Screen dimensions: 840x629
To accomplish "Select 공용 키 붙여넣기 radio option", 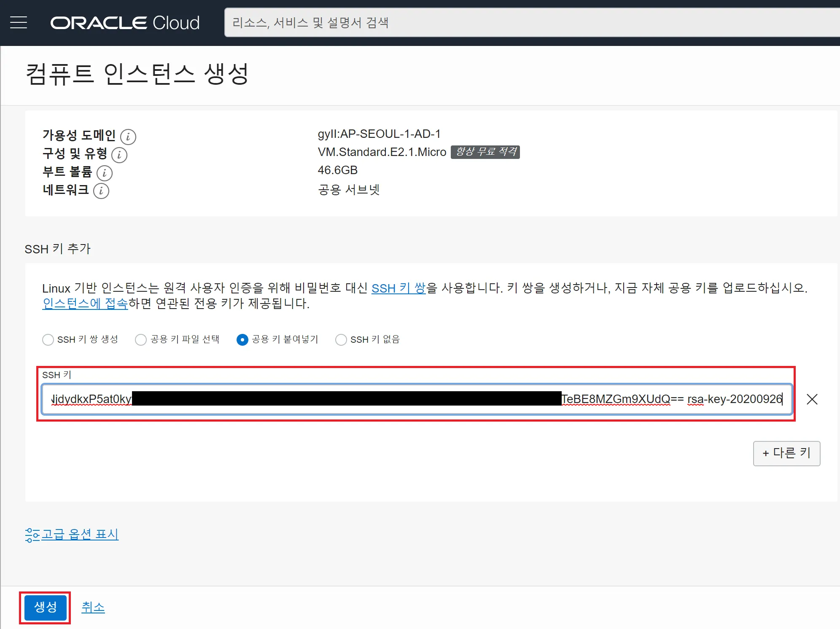I will coord(242,339).
